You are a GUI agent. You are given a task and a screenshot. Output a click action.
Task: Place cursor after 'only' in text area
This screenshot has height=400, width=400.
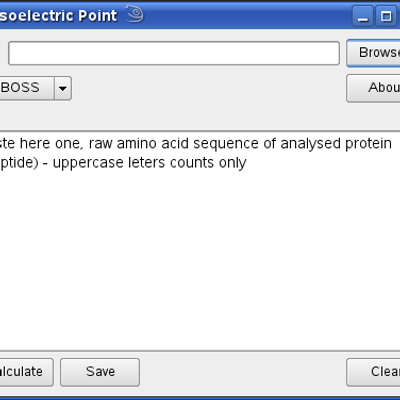247,163
